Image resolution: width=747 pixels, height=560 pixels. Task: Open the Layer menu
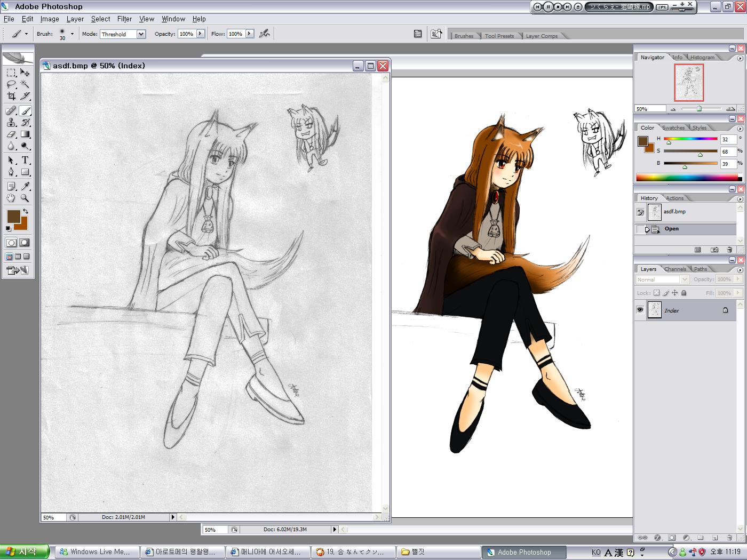click(x=75, y=19)
